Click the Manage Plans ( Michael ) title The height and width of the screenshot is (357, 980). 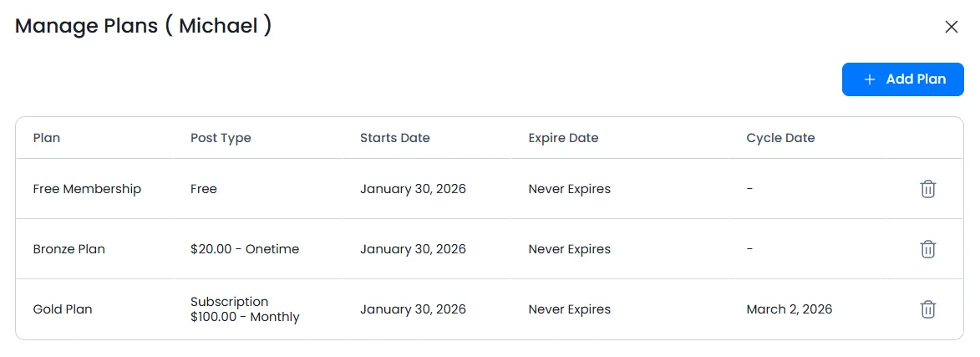coord(144,26)
